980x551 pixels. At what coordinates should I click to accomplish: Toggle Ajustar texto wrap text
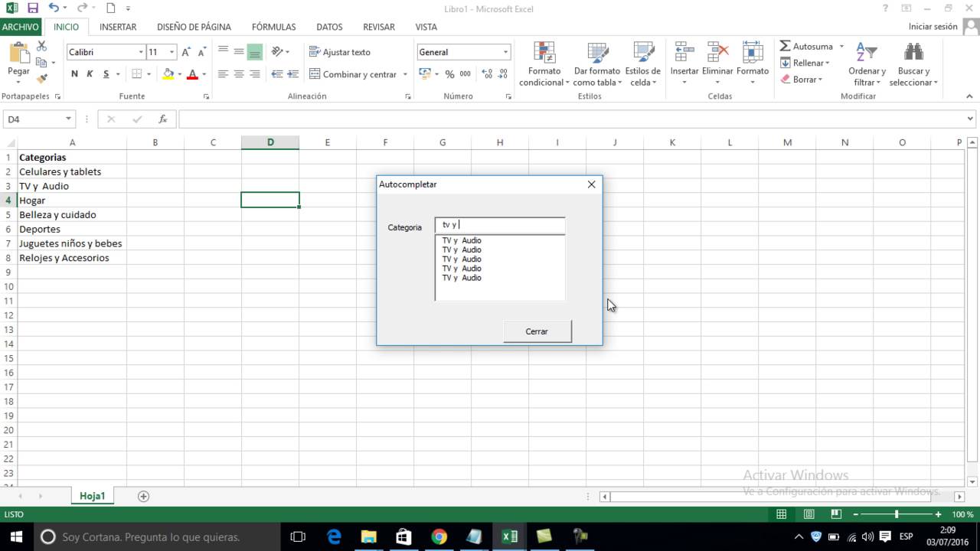pyautogui.click(x=340, y=52)
